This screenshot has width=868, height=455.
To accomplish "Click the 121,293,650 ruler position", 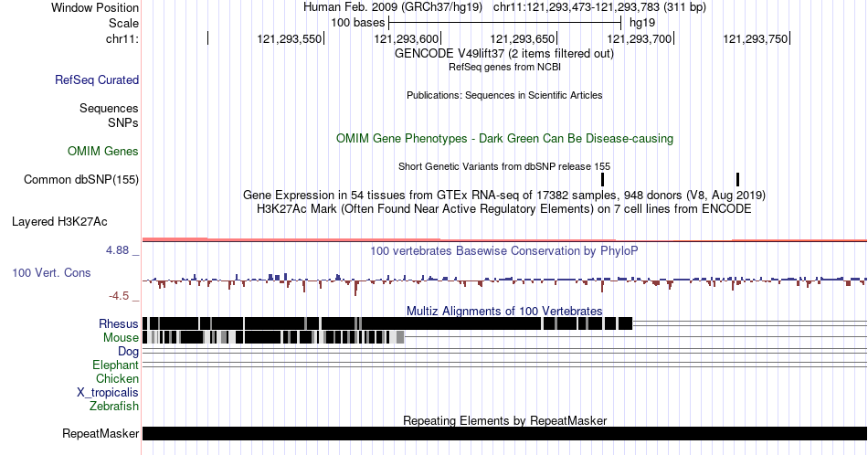I will tap(523, 38).
